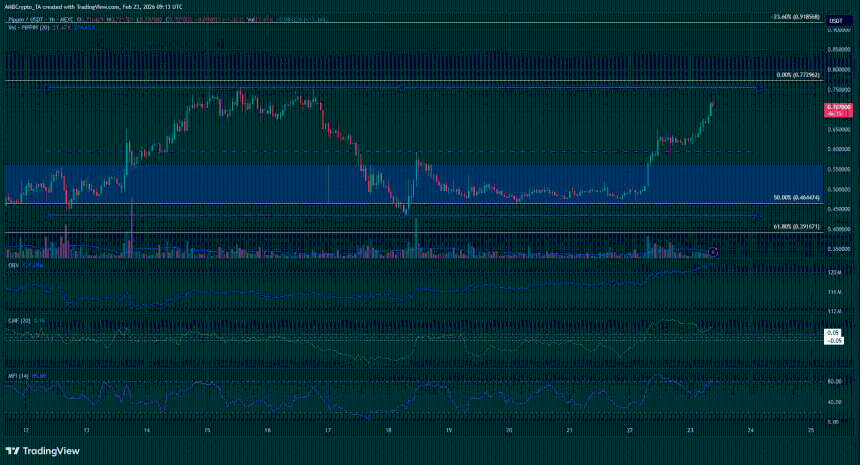Click the upper range line's left end handle
The image size is (860, 465).
pos(46,88)
